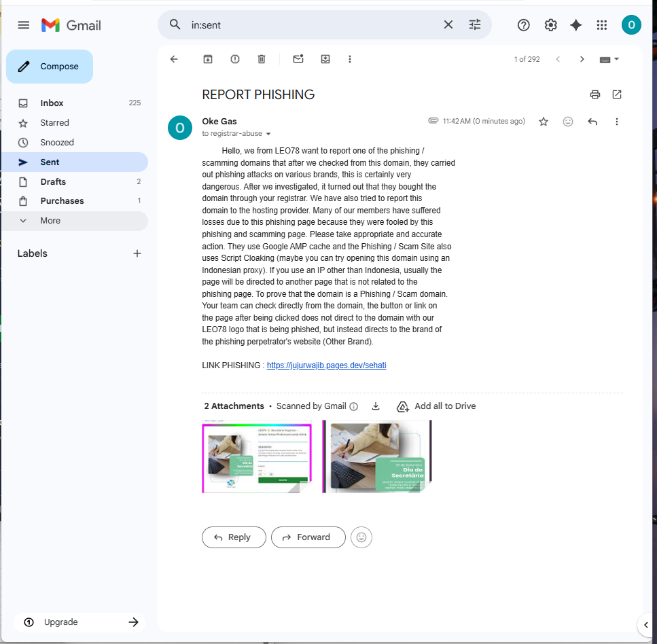Open the Snoozed folder

75,143
